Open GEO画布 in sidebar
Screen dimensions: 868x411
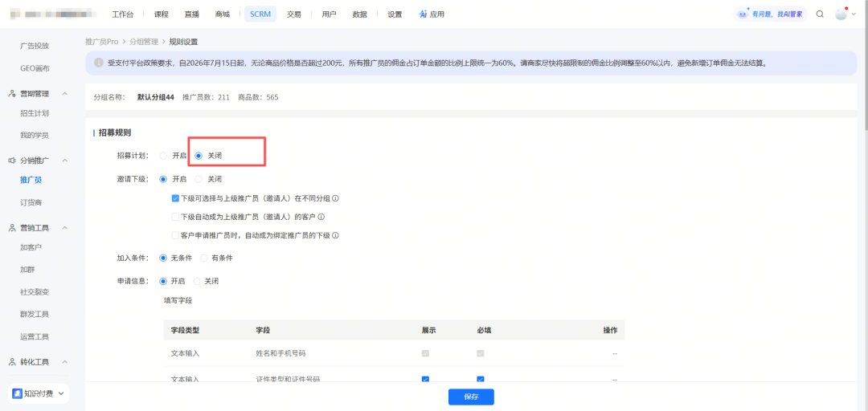(35, 68)
